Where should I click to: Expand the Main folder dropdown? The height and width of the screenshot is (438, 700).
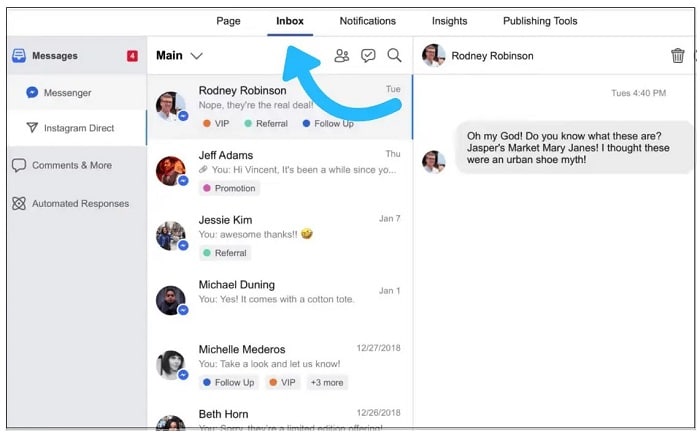click(179, 55)
